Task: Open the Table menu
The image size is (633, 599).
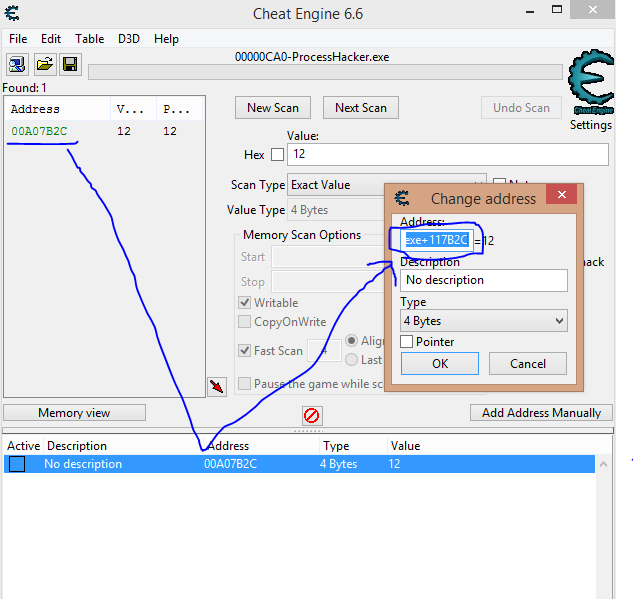Action: pos(90,39)
